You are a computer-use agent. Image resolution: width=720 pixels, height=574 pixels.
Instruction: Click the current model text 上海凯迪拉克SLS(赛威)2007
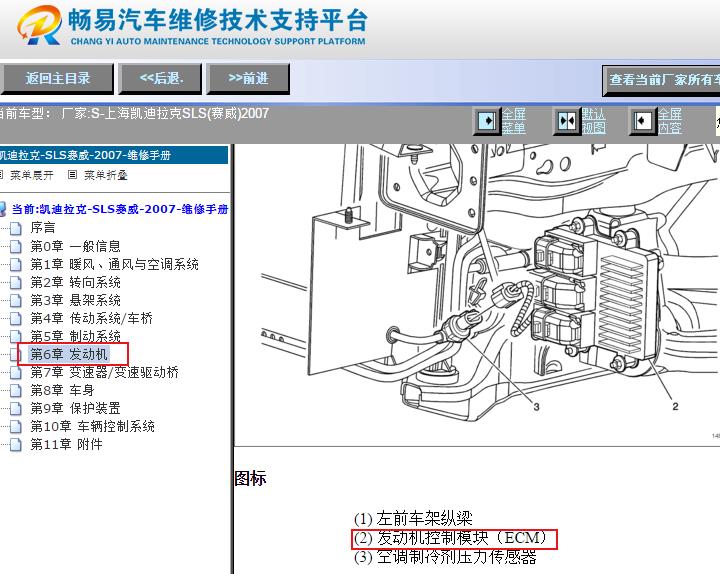click(187, 113)
